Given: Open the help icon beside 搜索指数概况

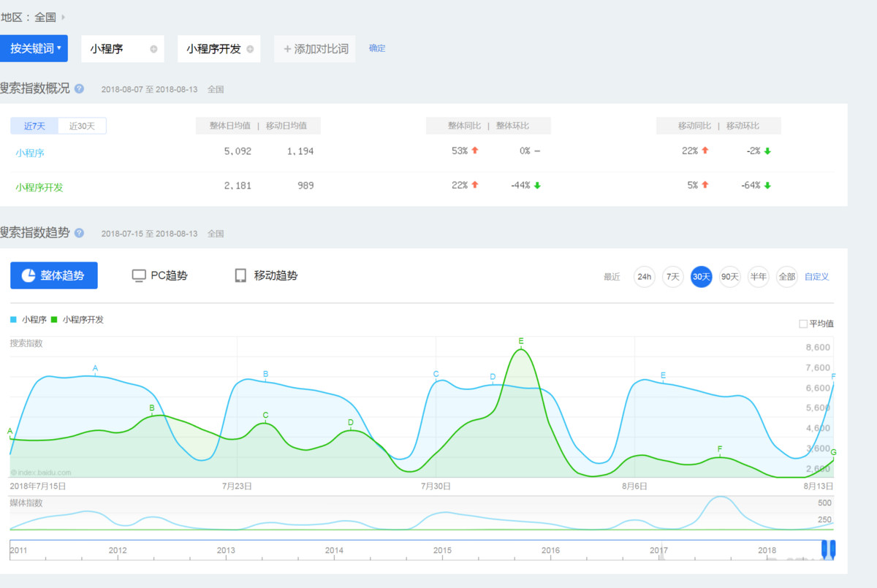Looking at the screenshot, I should point(79,88).
